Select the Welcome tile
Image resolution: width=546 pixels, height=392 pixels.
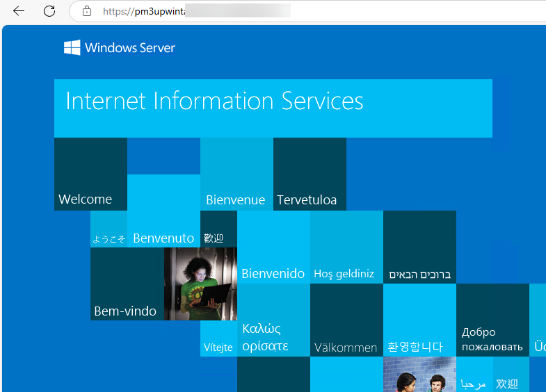pyautogui.click(x=90, y=174)
